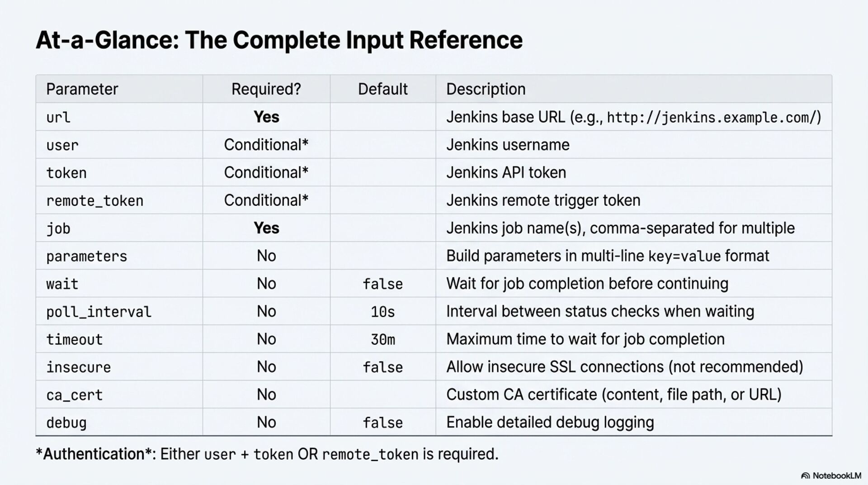Click the NotebookLM logo icon
This screenshot has height=485, width=868.
click(x=805, y=475)
